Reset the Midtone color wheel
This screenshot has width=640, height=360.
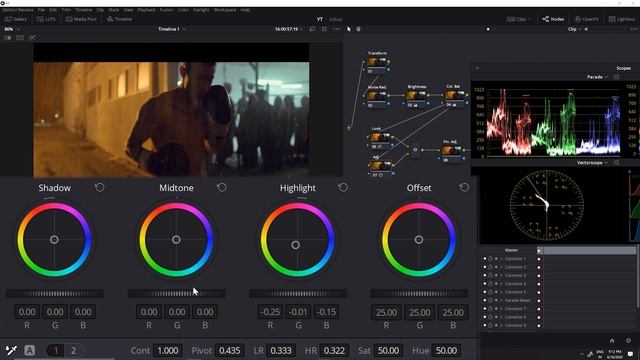tap(222, 187)
